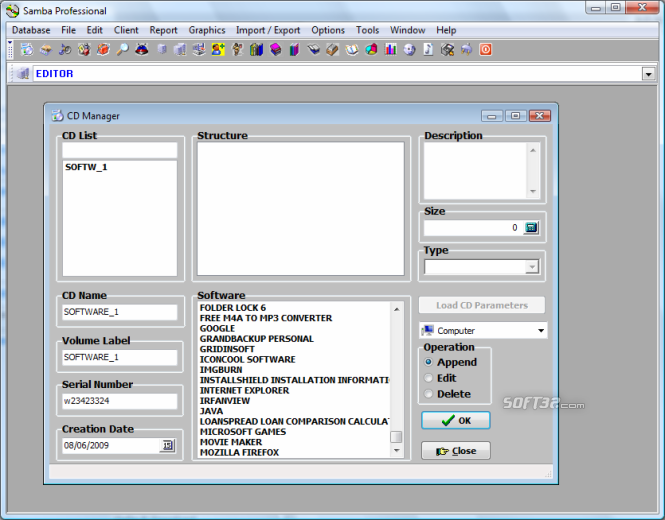Click the floppy disk with lock icon
Viewport: 665px width, 520px height.
(447, 50)
